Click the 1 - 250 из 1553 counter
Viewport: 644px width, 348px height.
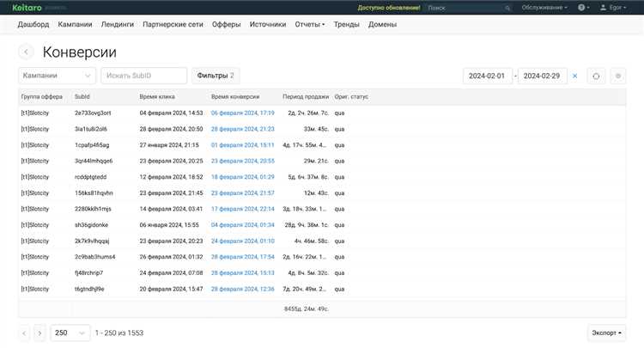click(x=119, y=333)
